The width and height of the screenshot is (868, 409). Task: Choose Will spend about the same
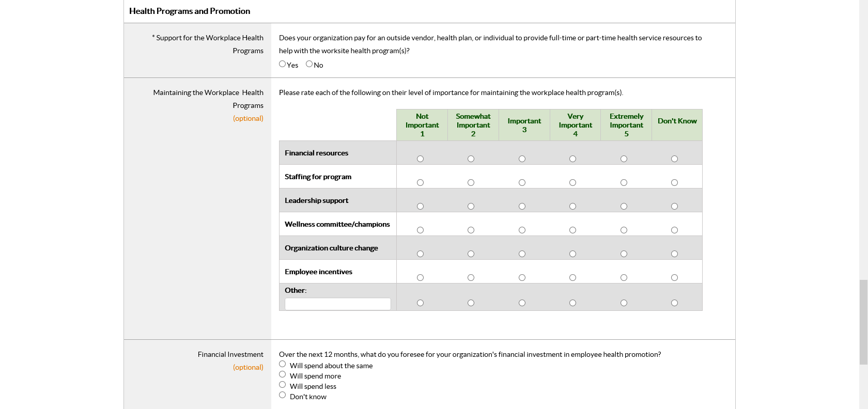click(282, 364)
